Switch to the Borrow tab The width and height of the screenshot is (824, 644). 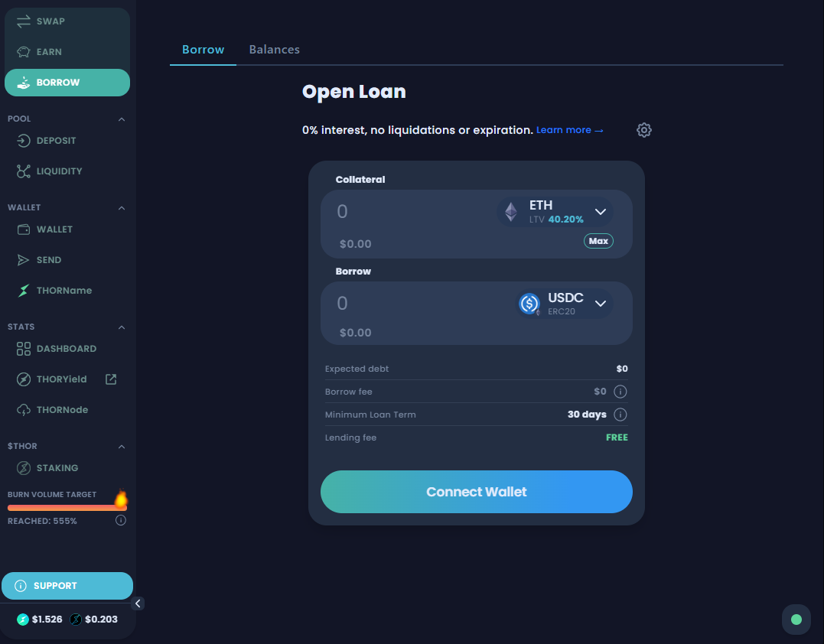click(x=203, y=50)
